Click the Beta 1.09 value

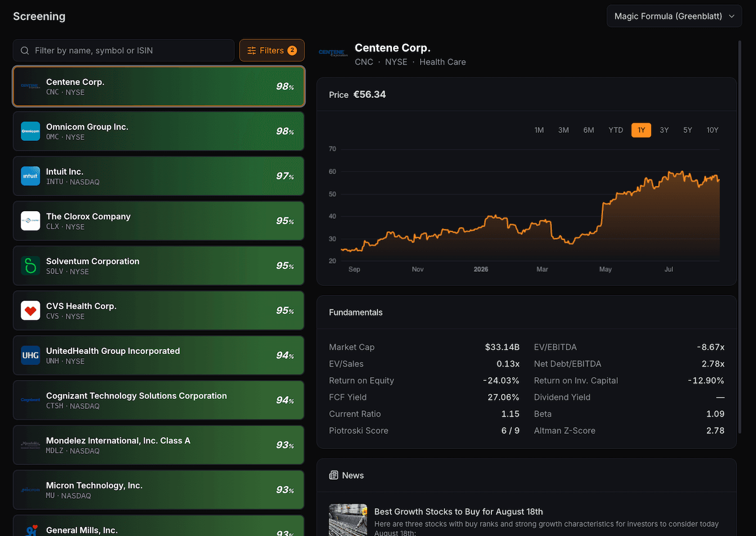[715, 414]
